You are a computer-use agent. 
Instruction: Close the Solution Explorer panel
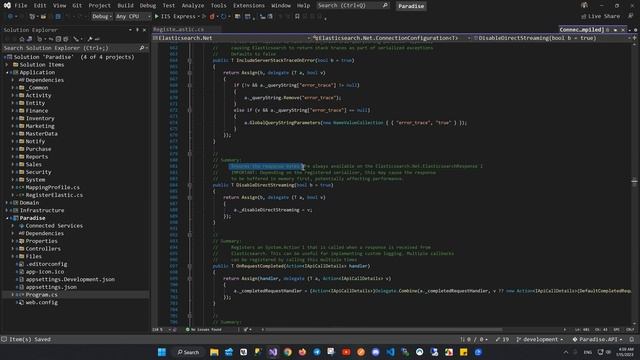coord(144,30)
